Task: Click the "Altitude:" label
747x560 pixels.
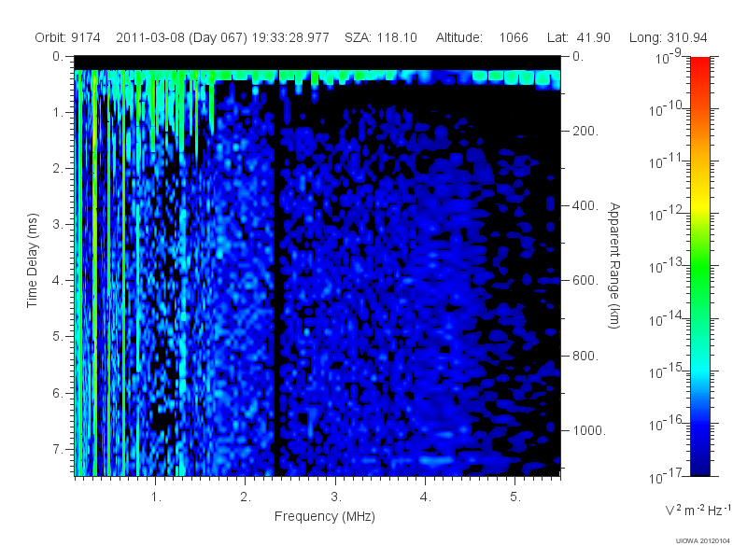Action: pos(458,37)
